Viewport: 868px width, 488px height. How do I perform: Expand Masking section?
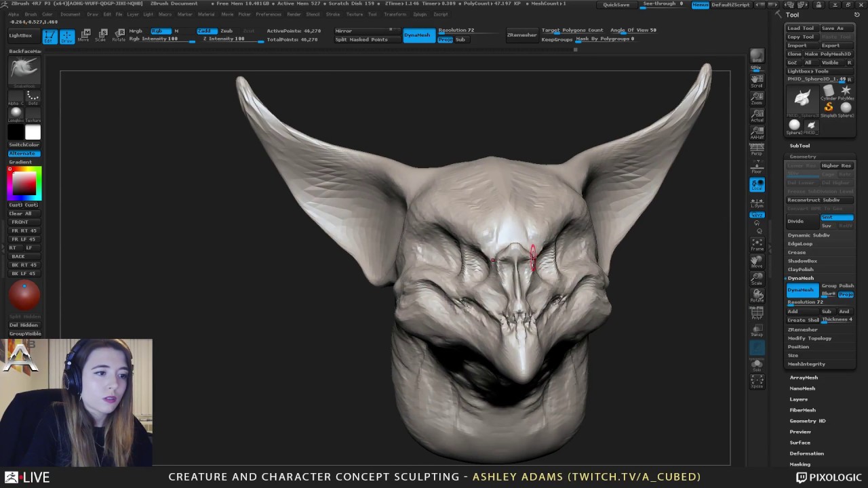(x=800, y=464)
